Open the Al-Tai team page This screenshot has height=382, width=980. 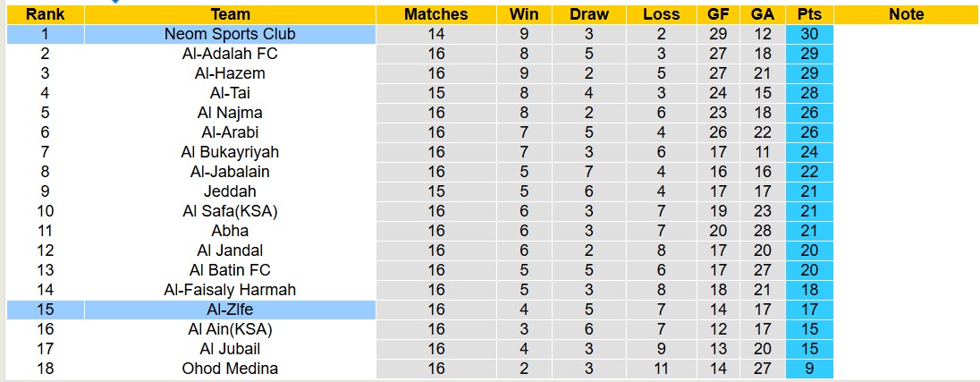pyautogui.click(x=230, y=93)
